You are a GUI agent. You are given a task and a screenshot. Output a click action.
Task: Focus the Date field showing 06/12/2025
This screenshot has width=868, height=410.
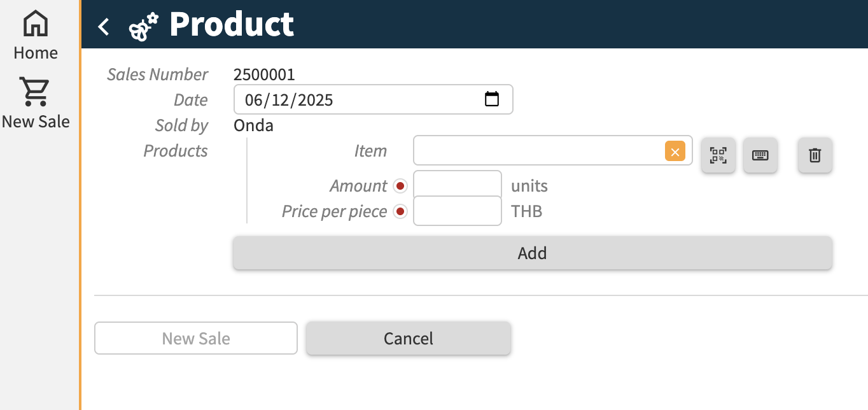356,99
